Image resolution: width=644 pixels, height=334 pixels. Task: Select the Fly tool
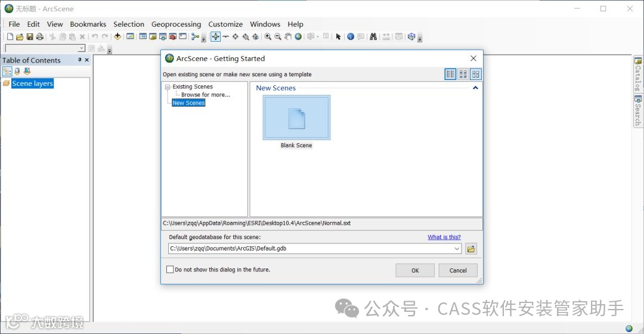click(x=225, y=36)
